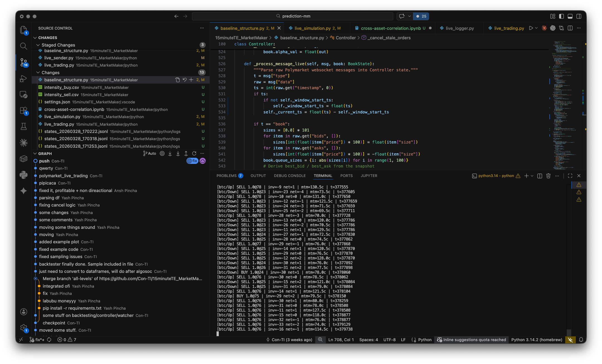
Task: Open the new terminal launch profile dropdown
Action: pos(532,176)
